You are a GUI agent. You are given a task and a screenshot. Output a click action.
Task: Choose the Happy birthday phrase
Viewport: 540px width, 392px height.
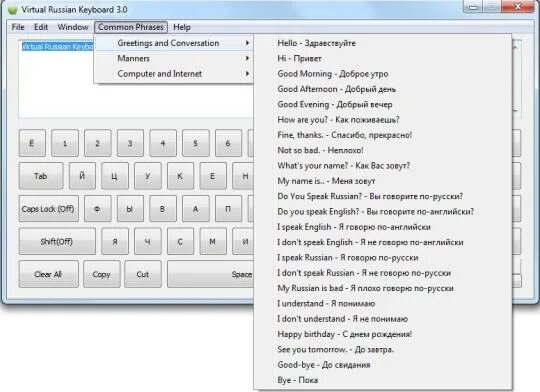click(x=382, y=334)
